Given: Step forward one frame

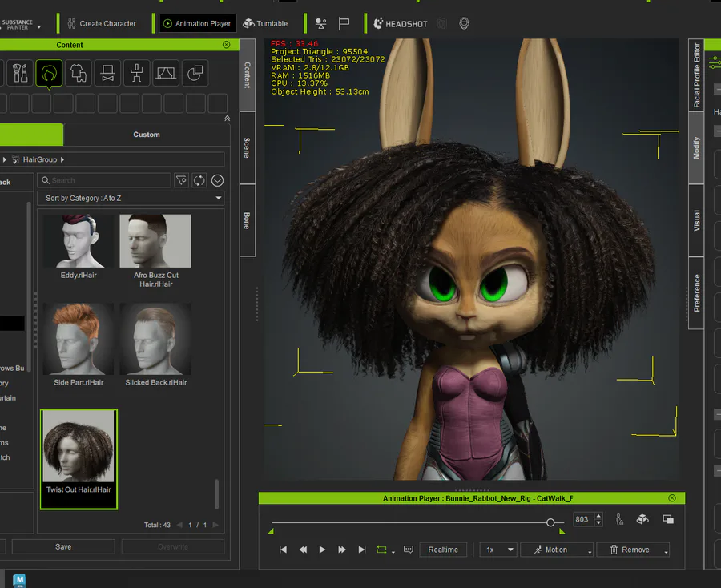Looking at the screenshot, I should pos(341,550).
